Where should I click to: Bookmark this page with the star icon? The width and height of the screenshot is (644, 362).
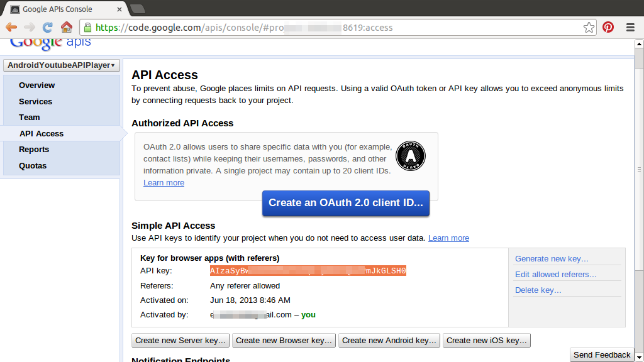tap(589, 27)
